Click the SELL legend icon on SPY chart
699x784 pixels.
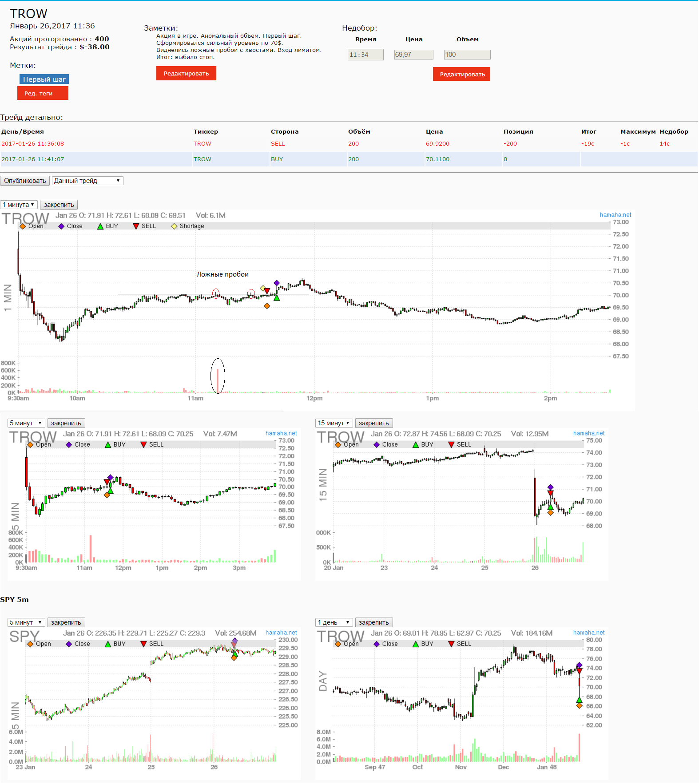143,644
